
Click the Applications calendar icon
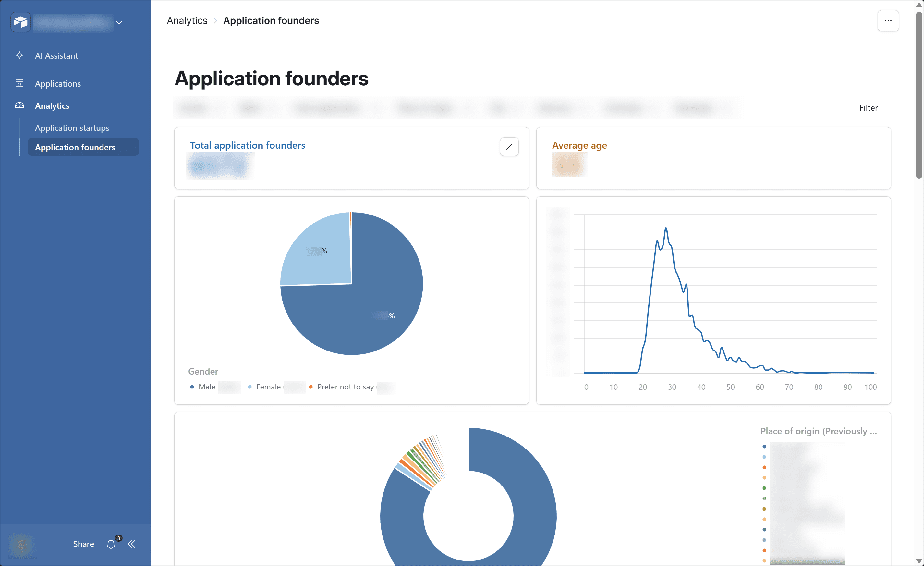[19, 83]
